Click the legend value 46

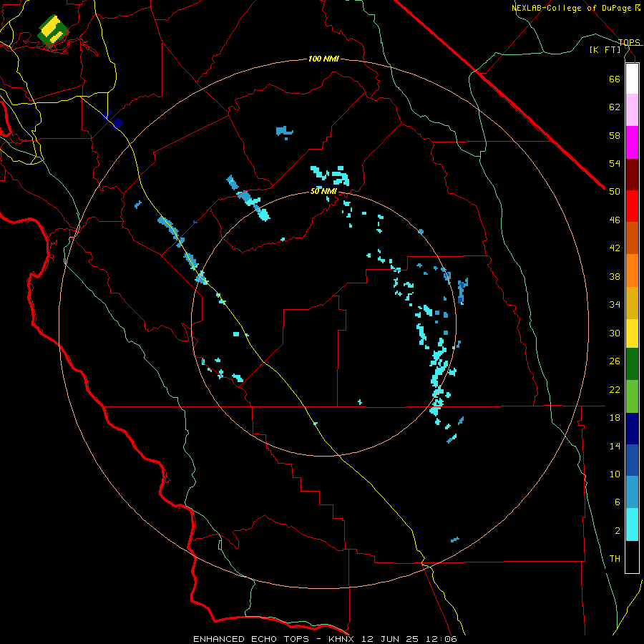(615, 220)
